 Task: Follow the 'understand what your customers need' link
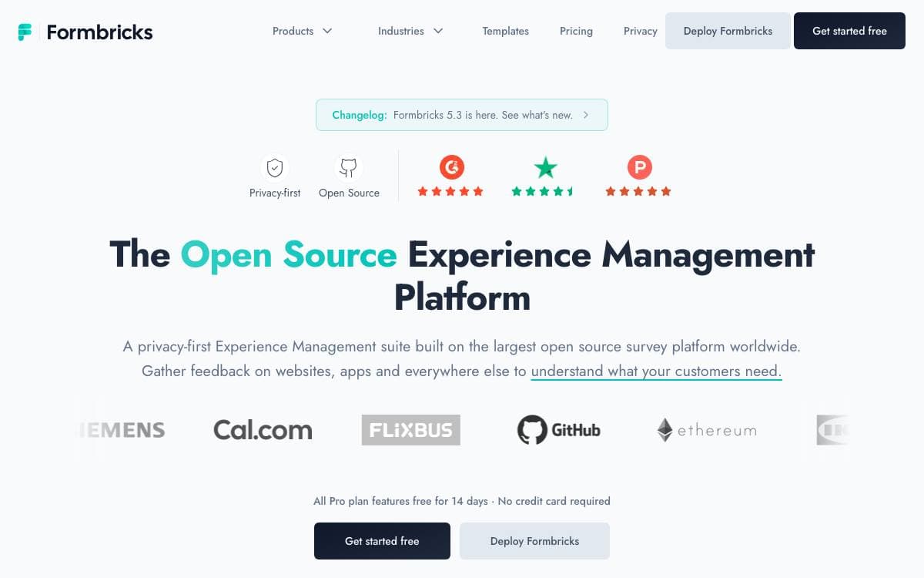coord(656,371)
